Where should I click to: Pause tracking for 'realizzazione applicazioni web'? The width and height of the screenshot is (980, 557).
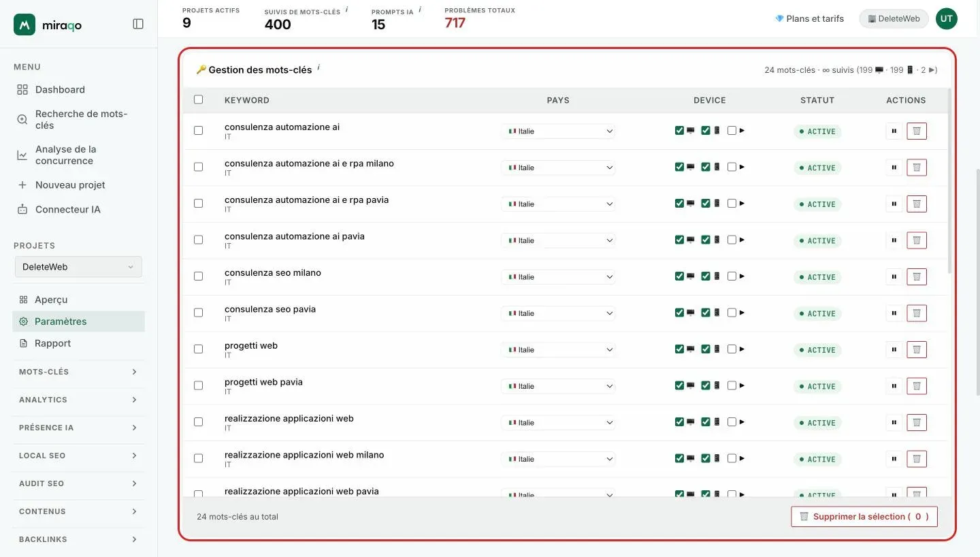(x=894, y=422)
